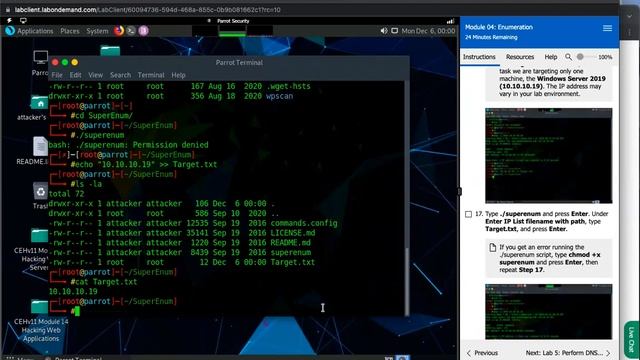Image resolution: width=640 pixels, height=360 pixels.
Task: Switch to the Instructions tab
Action: 479,57
